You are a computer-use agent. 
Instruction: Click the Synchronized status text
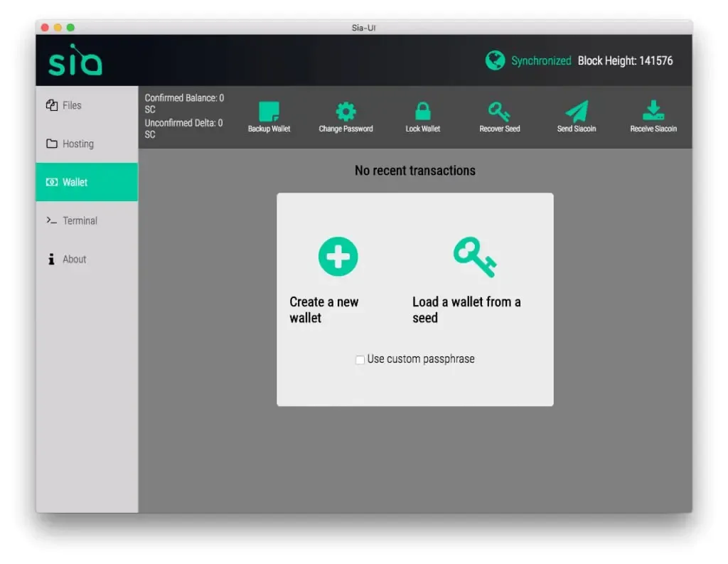point(541,61)
